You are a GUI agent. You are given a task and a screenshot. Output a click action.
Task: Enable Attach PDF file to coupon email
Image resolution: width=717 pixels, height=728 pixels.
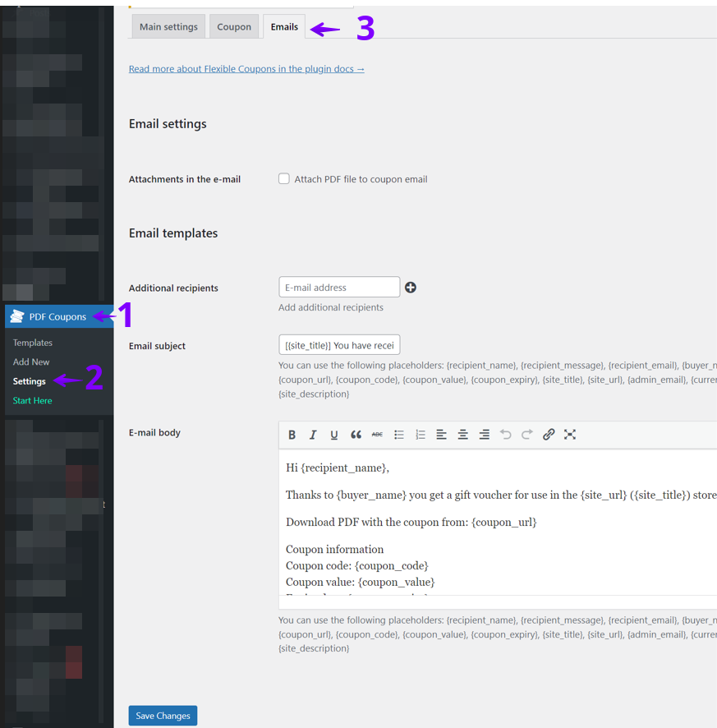(x=284, y=179)
